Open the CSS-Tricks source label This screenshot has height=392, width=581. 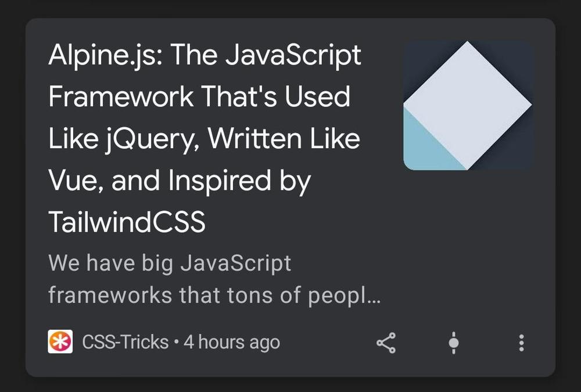coord(125,342)
